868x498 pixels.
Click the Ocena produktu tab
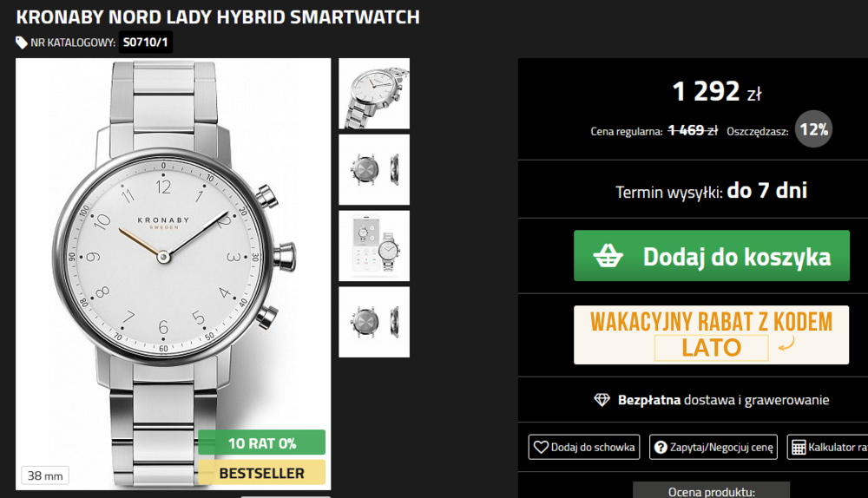tap(712, 490)
